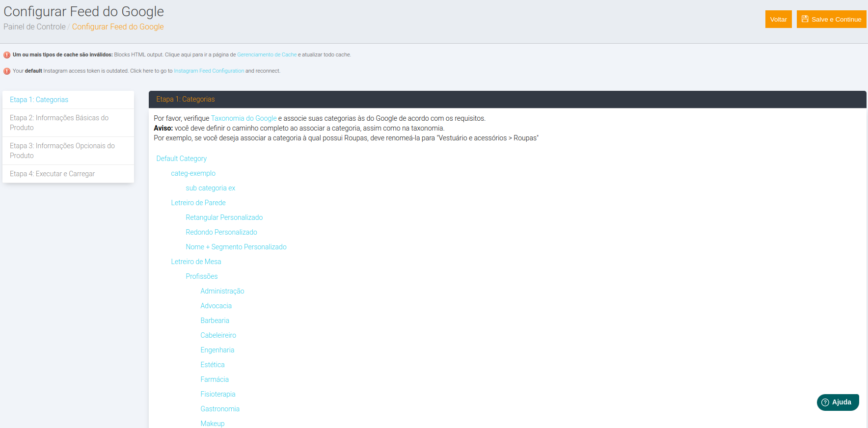Open the Instagram Feed Configuration link
Image resolution: width=868 pixels, height=428 pixels.
click(x=209, y=71)
